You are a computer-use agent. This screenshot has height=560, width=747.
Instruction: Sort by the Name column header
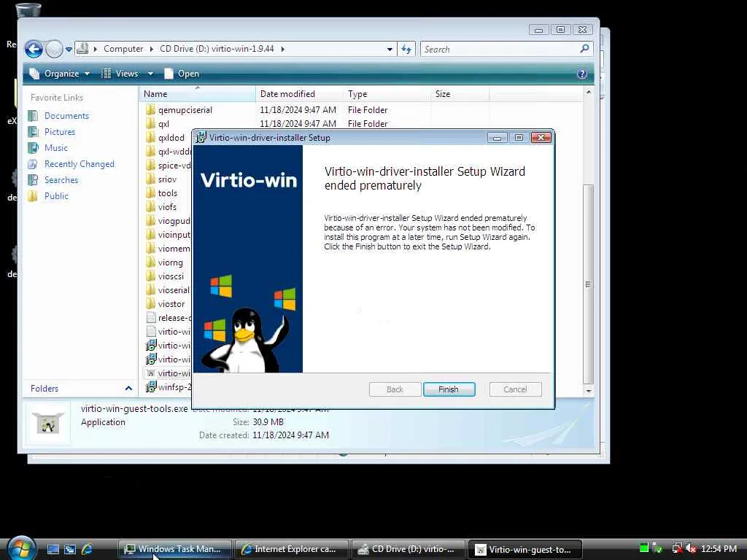pyautogui.click(x=197, y=94)
